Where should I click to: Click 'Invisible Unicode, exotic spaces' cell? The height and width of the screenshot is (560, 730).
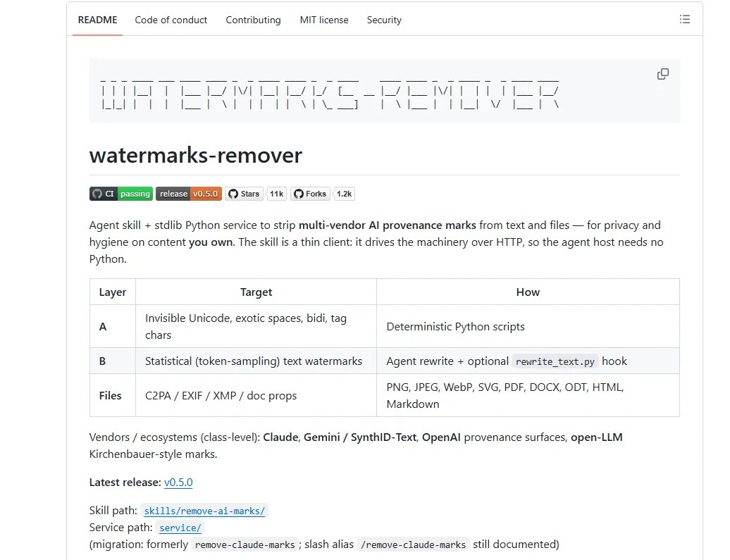tap(256, 326)
